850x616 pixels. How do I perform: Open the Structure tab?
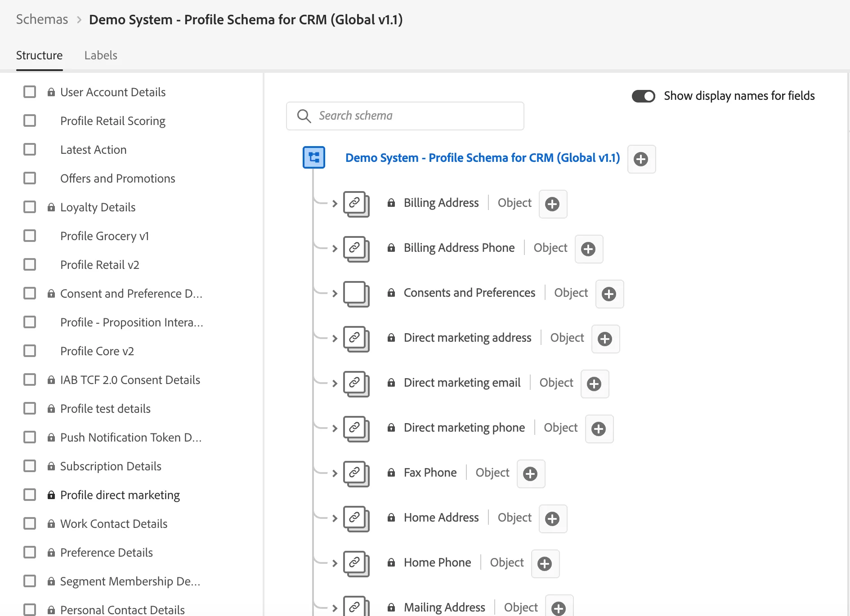[x=40, y=55]
